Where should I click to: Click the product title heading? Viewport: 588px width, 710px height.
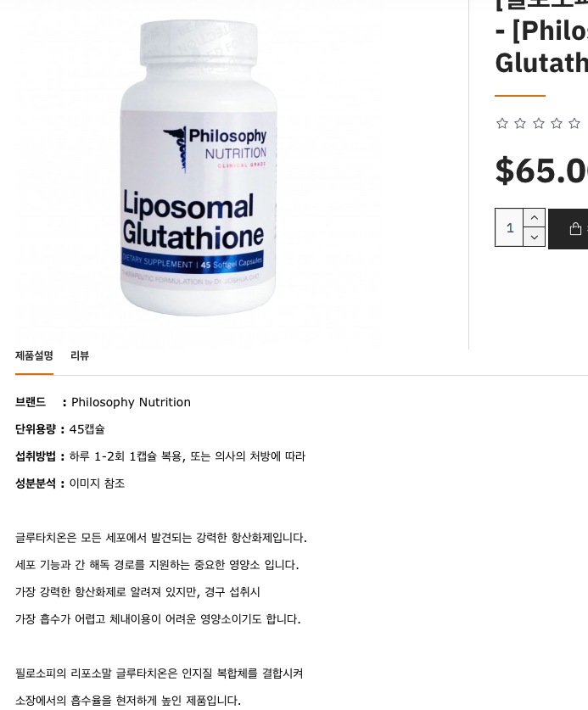tap(542, 45)
